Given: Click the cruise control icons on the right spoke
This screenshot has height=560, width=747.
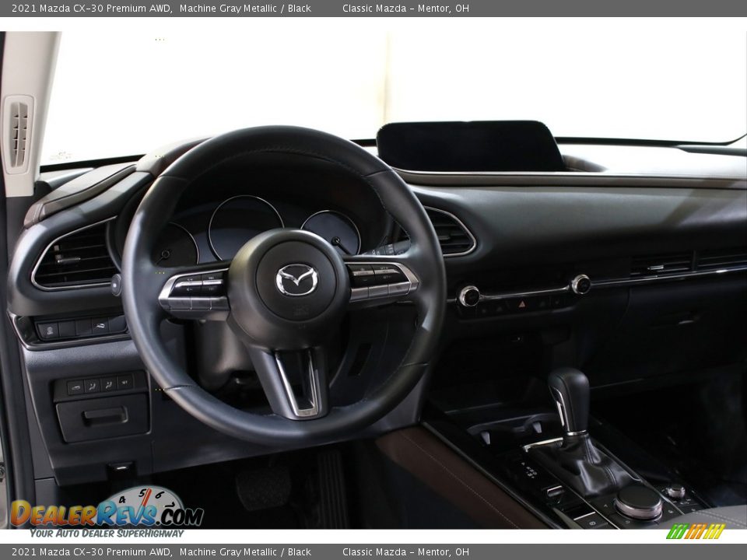Looking at the screenshot, I should pyautogui.click(x=381, y=276).
